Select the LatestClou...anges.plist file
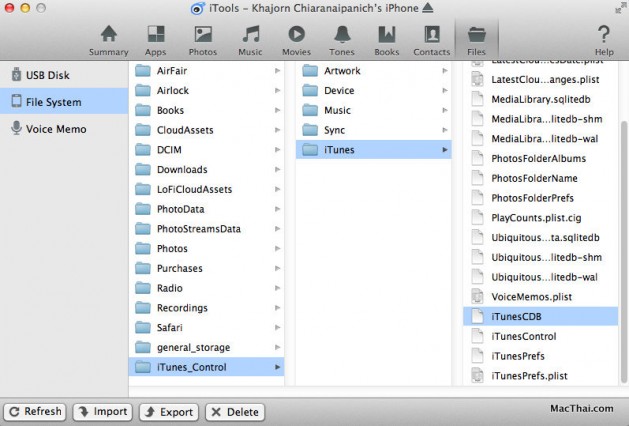This screenshot has width=629, height=426. 540,79
